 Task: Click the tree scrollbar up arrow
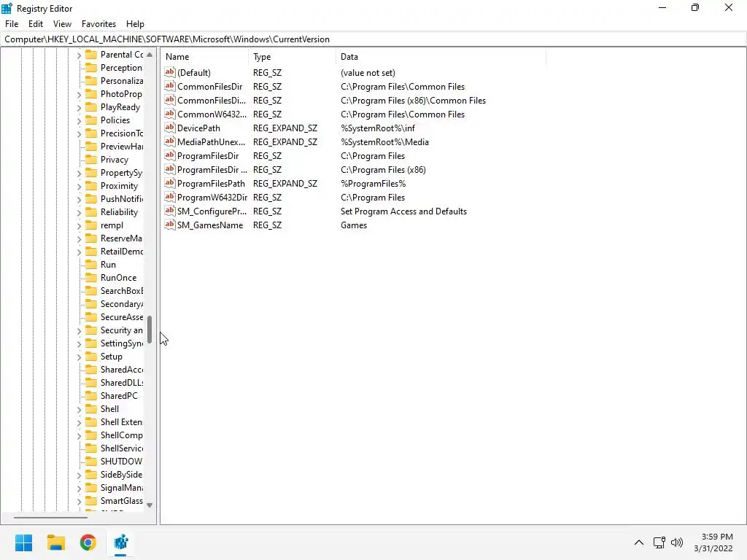[150, 54]
